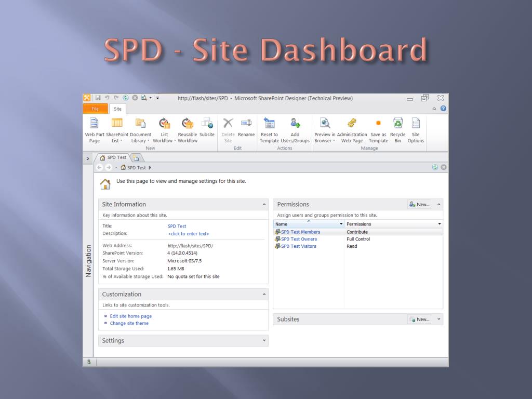This screenshot has height=399, width=532.
Task: Create a List Workflow
Action: coord(164,130)
